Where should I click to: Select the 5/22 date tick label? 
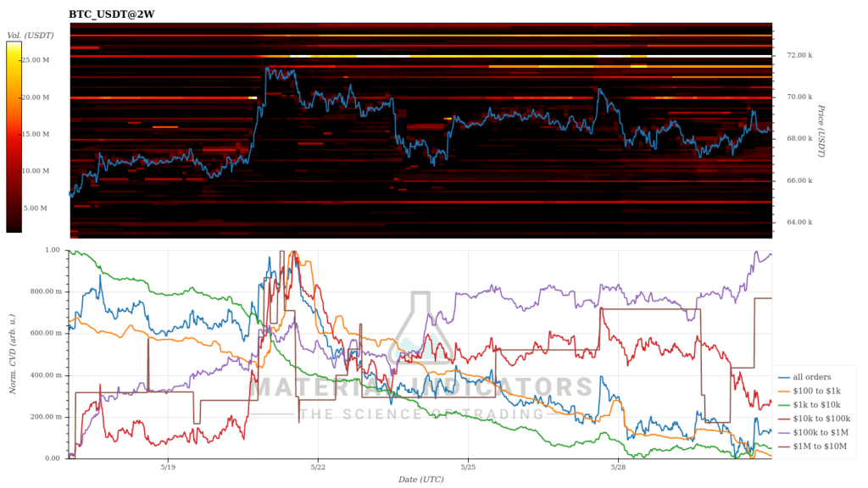tap(318, 467)
